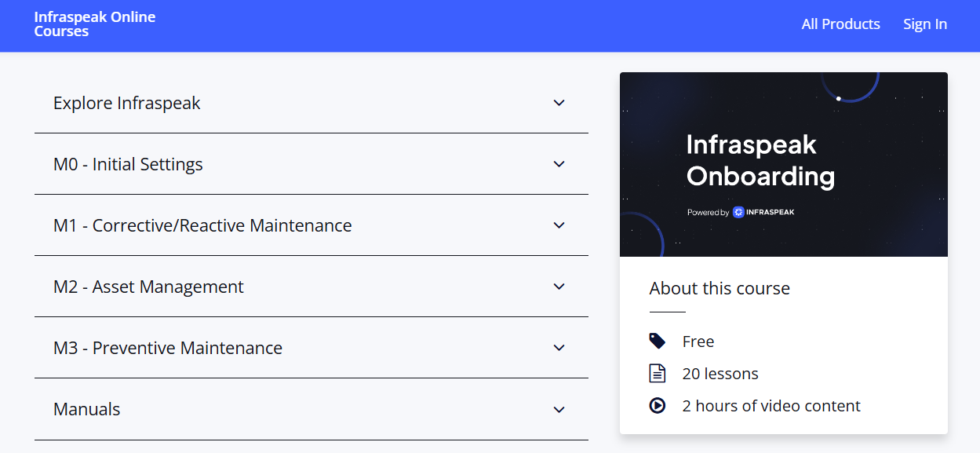Open Sign In in the header
Viewport: 980px width, 453px height.
(x=925, y=24)
